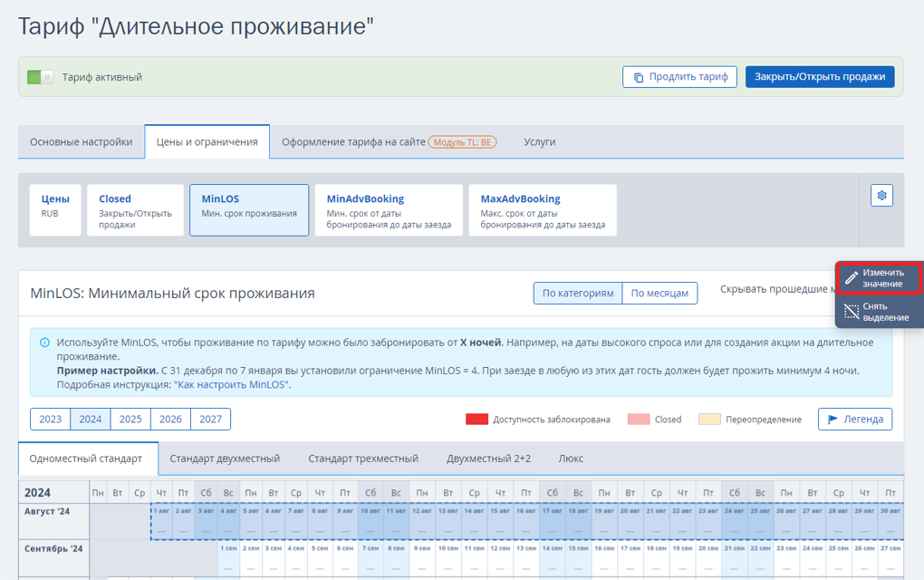This screenshot has width=924, height=580.
Task: Switch to 'Услуги' tab
Action: tap(540, 142)
